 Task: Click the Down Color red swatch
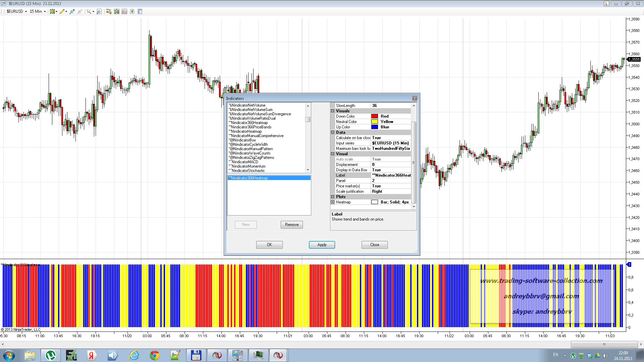[375, 116]
